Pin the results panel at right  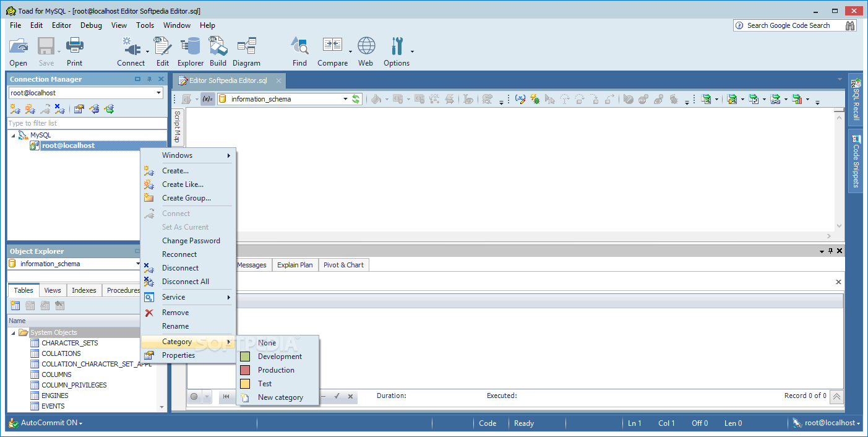pos(831,251)
